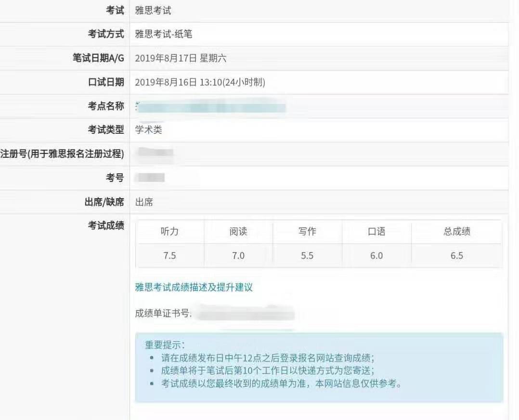
Task: Click the 口语 column header
Action: (376, 231)
